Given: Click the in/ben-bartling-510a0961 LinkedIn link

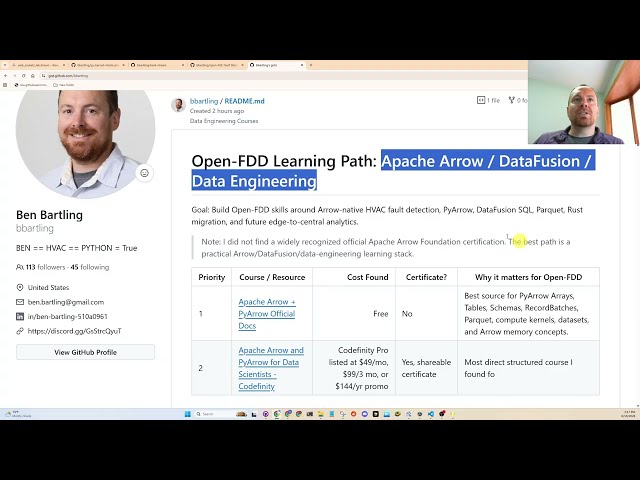Looking at the screenshot, I should coord(68,316).
